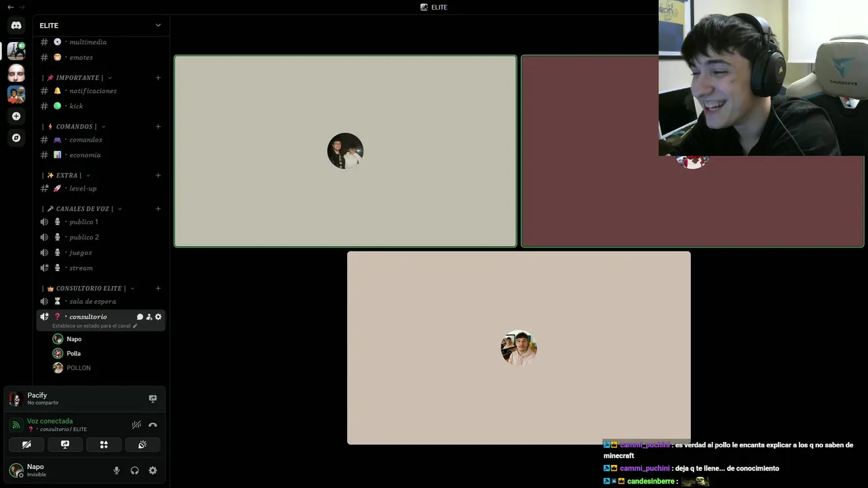Disconnect from voice with the hang-up icon
Image resolution: width=868 pixels, height=488 pixels.
point(153,425)
